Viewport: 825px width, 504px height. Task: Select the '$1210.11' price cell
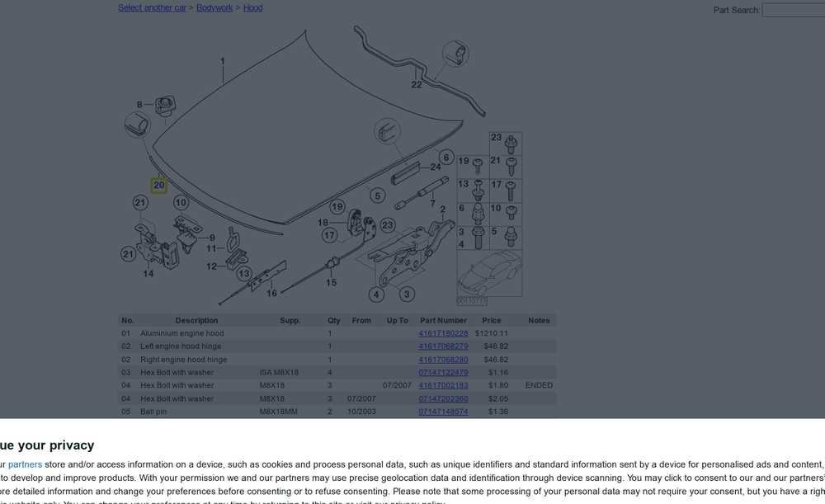coord(492,333)
